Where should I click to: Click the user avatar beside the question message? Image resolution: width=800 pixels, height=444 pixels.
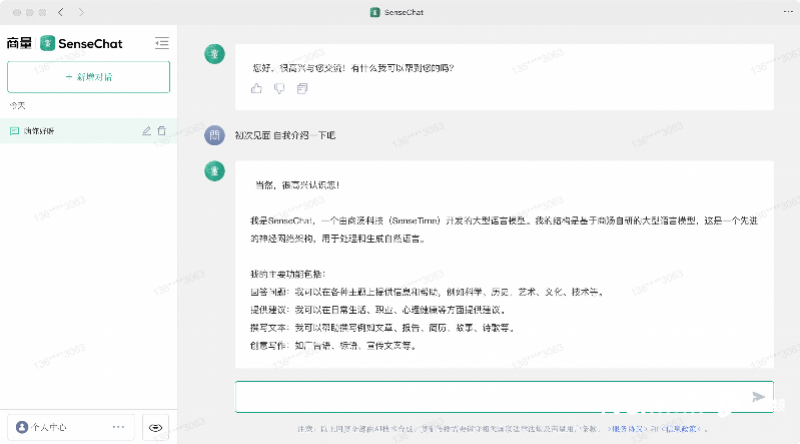pyautogui.click(x=214, y=135)
